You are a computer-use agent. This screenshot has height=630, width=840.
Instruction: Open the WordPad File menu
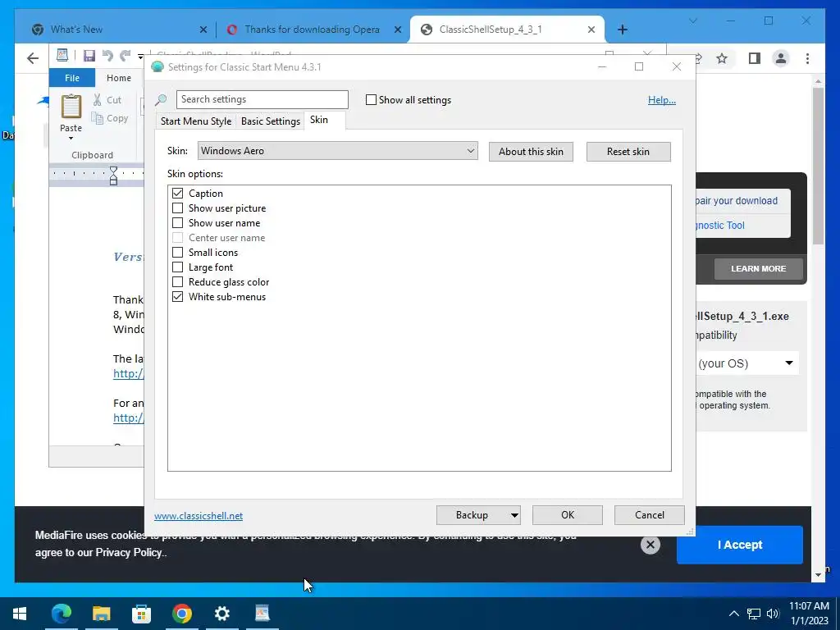[x=72, y=78]
